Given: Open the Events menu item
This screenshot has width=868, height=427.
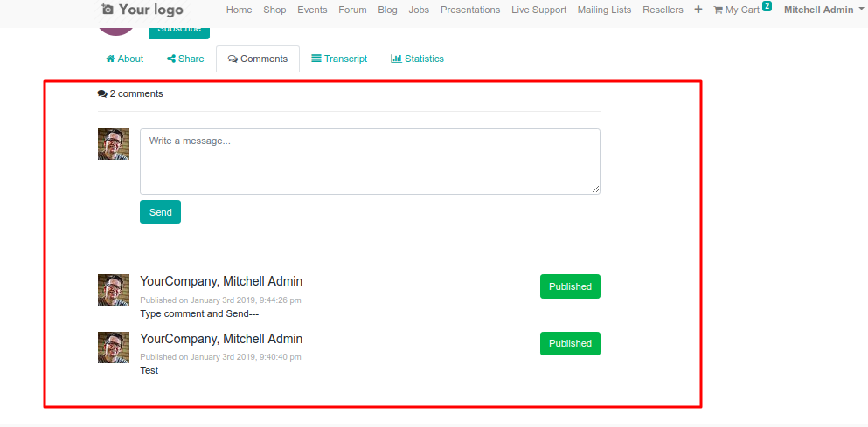Looking at the screenshot, I should 312,10.
